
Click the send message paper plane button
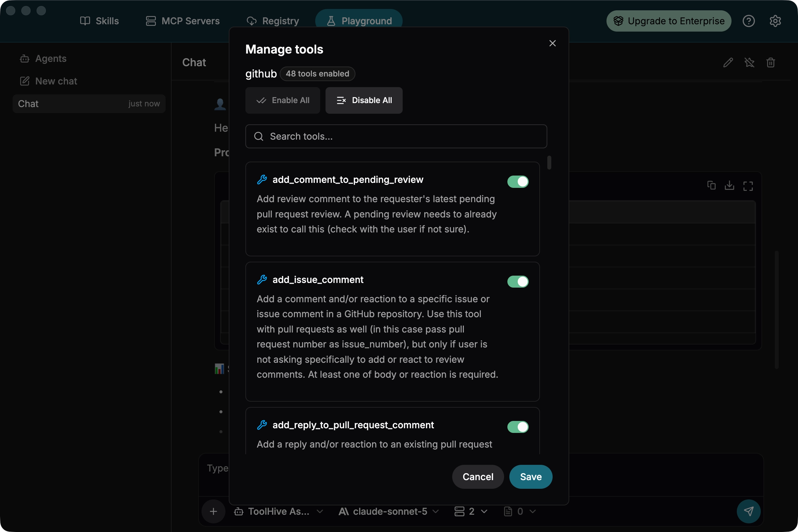pos(748,511)
